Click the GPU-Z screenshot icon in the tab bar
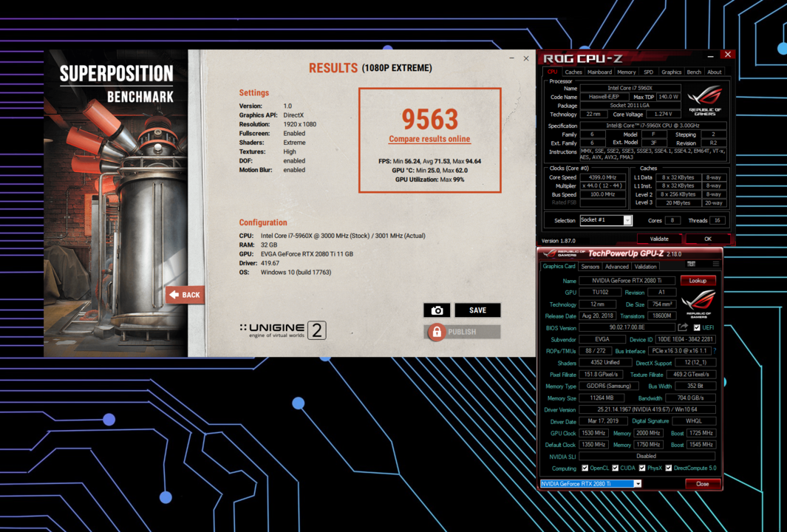The image size is (787, 532). [x=691, y=264]
